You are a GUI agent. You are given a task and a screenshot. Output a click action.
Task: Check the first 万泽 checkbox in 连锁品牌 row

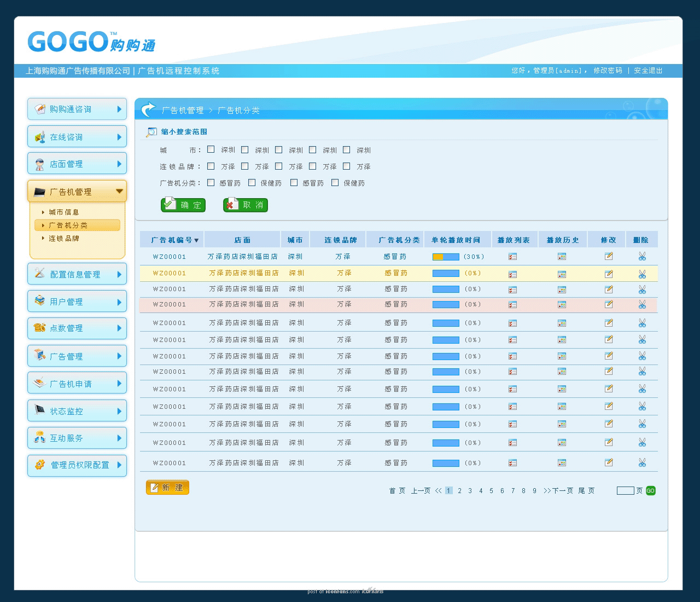(211, 166)
